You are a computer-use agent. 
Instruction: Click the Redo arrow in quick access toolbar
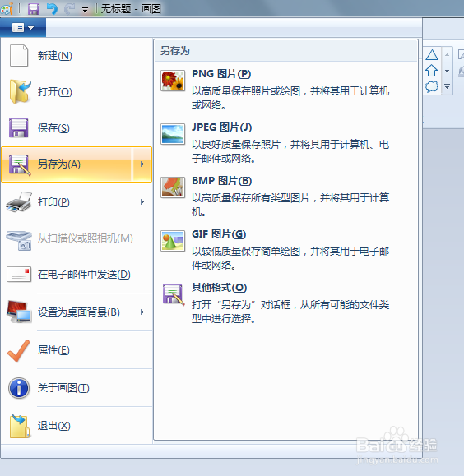pyautogui.click(x=70, y=8)
